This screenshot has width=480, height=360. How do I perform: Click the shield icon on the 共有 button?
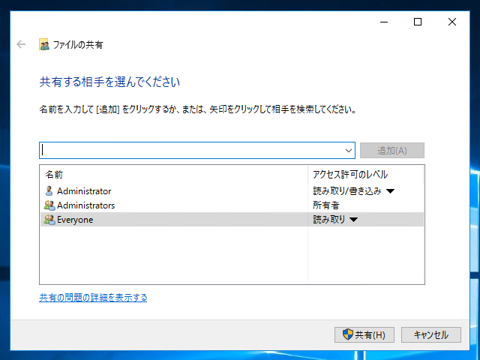click(x=348, y=334)
